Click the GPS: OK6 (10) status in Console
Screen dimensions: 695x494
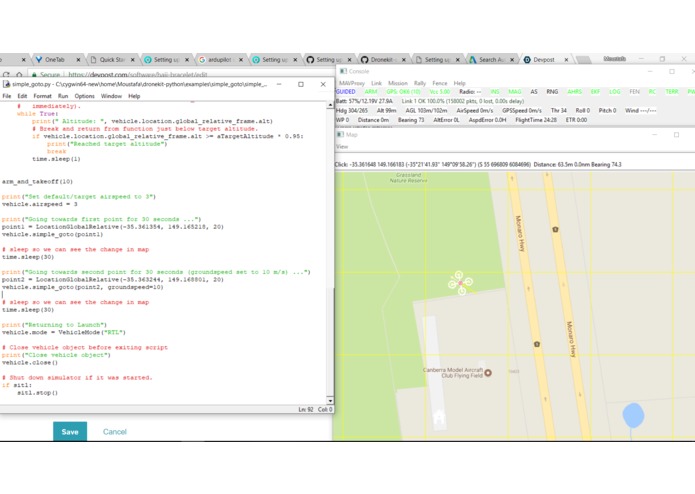point(403,92)
